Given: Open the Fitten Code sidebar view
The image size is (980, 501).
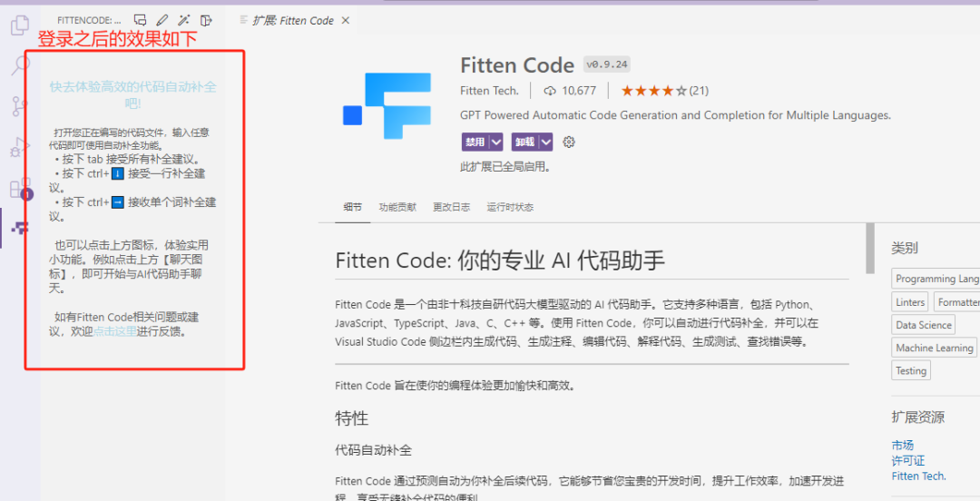Looking at the screenshot, I should tap(20, 229).
